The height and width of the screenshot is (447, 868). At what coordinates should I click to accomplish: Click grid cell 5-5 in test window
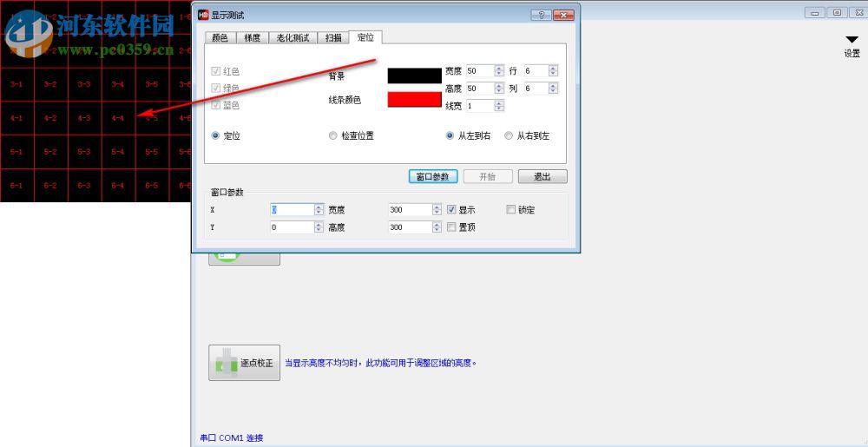(152, 152)
